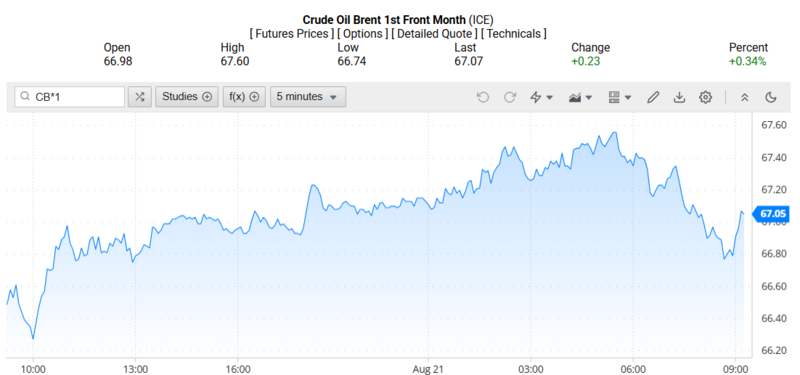Screen dimensions: 800x375
Task: Open the lightning bolt events dropdown
Action: 541,97
